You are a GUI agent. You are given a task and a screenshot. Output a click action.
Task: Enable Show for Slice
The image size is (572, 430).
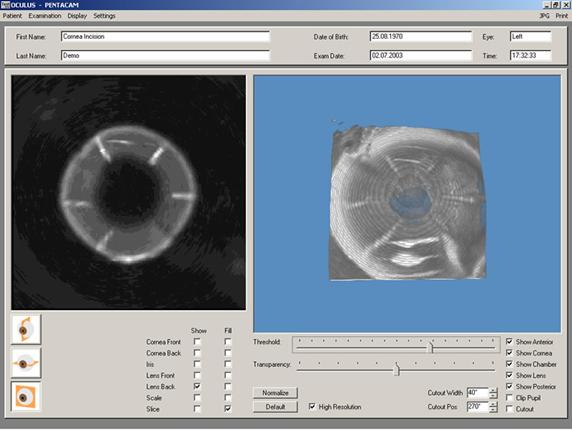[197, 409]
